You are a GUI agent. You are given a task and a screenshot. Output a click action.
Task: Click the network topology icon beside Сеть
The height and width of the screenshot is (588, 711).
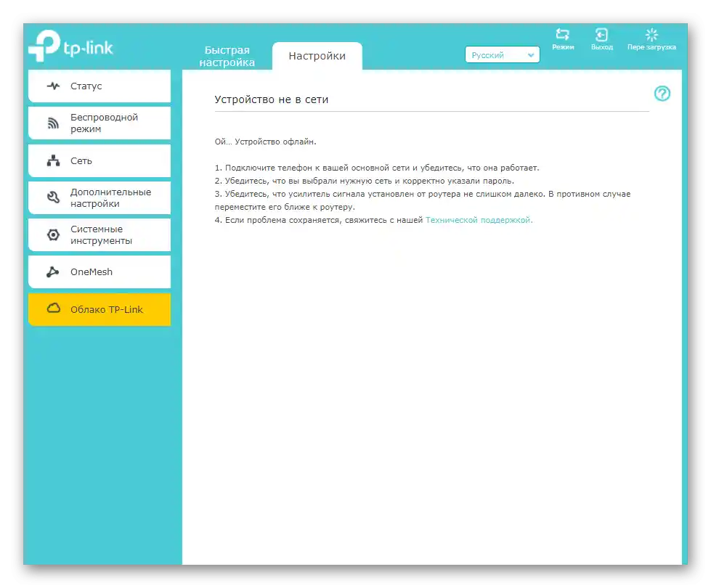(54, 160)
